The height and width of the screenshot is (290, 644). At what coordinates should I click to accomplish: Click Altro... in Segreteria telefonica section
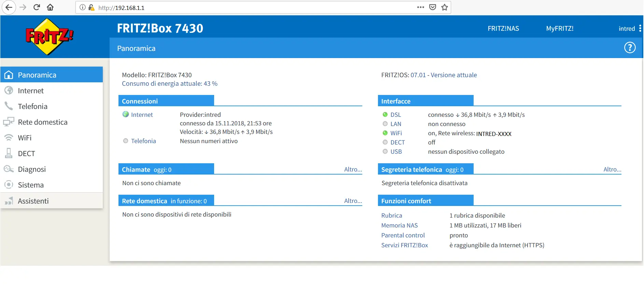[x=612, y=169]
